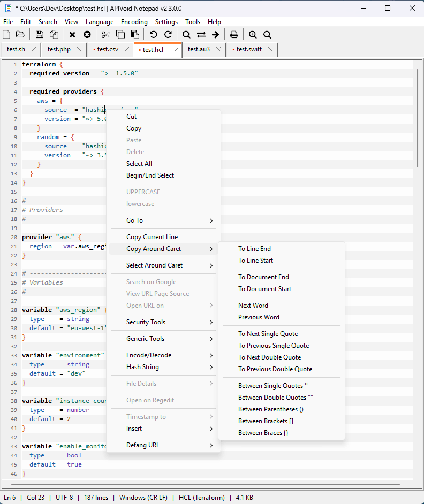Click the Copy entry in context menu
This screenshot has height=504, width=424.
[x=163, y=128]
